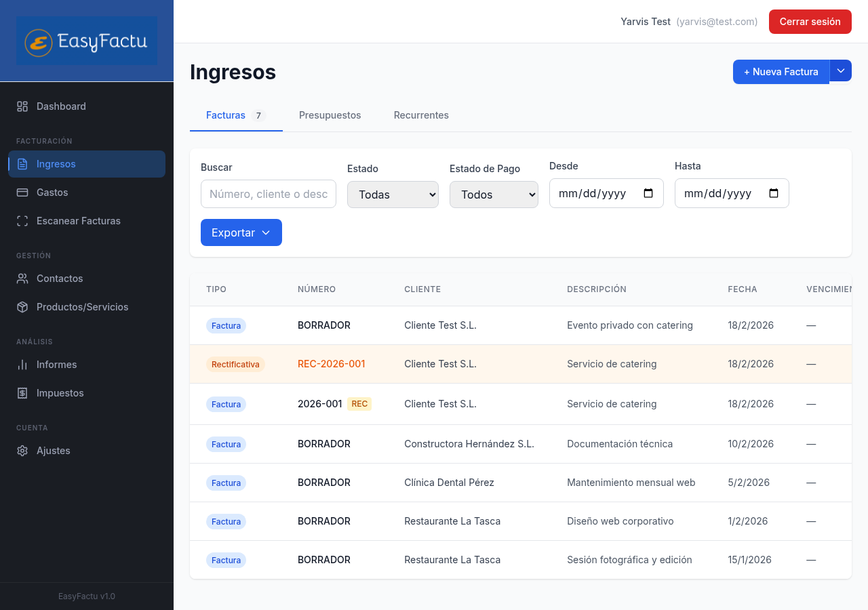Open the Dashboard section
Screen dimensions: 868x610
(x=61, y=106)
